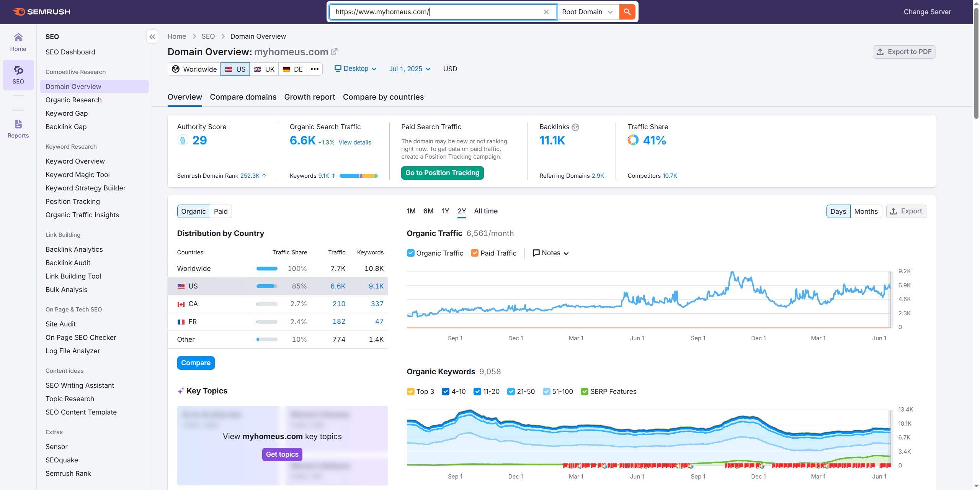Select the Paid distribution tab

pos(221,211)
